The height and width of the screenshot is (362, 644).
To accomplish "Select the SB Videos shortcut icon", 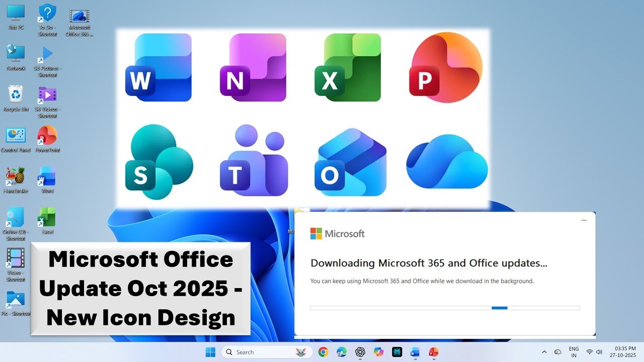I will tap(47, 103).
